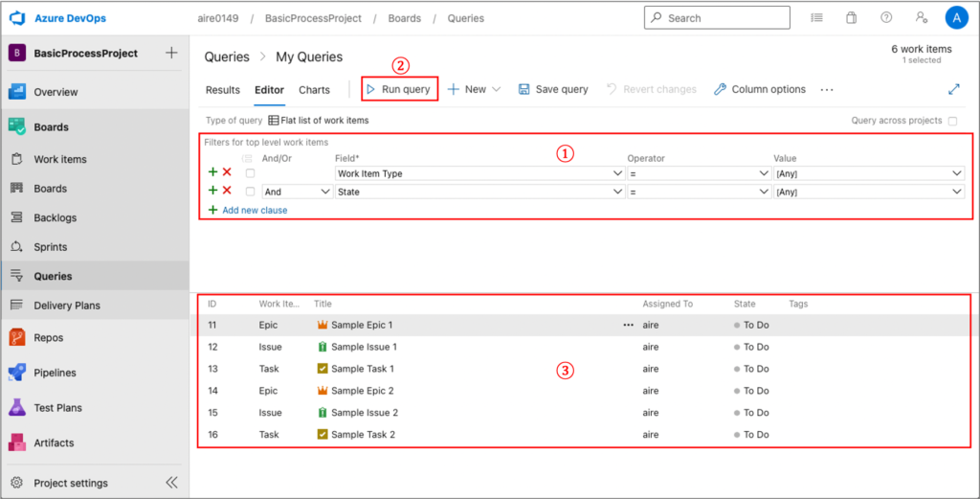Click the Sample Issue 1 green icon
This screenshot has height=499, width=980.
[323, 347]
